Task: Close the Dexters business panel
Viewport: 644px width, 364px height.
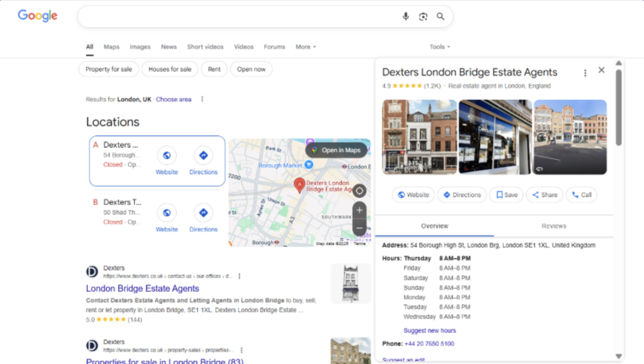Action: pos(601,70)
